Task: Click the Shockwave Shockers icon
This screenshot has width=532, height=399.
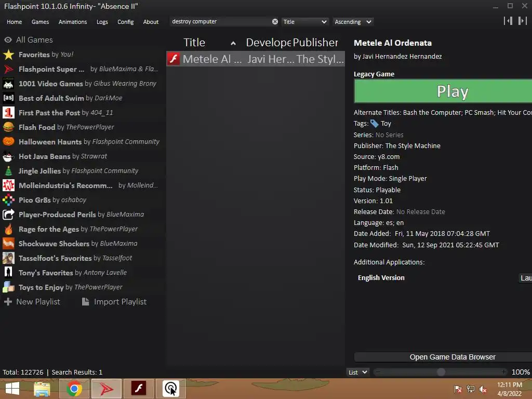Action: point(8,244)
